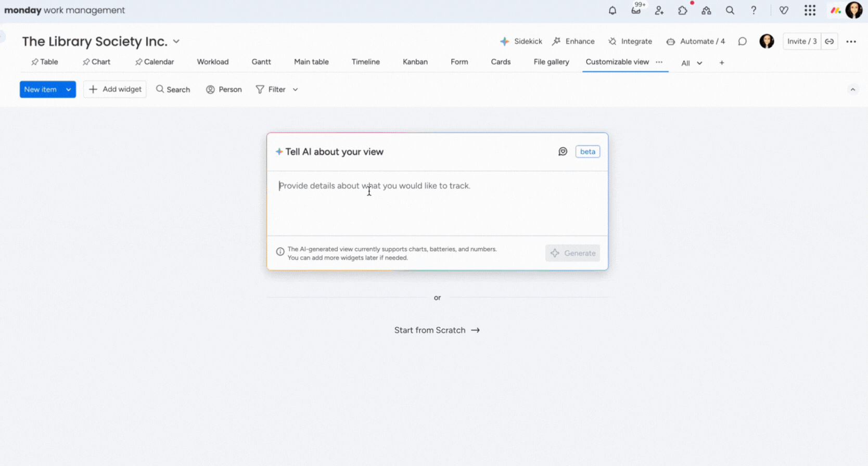Click the Search tool in toolbar
The height and width of the screenshot is (466, 868).
pyautogui.click(x=173, y=89)
